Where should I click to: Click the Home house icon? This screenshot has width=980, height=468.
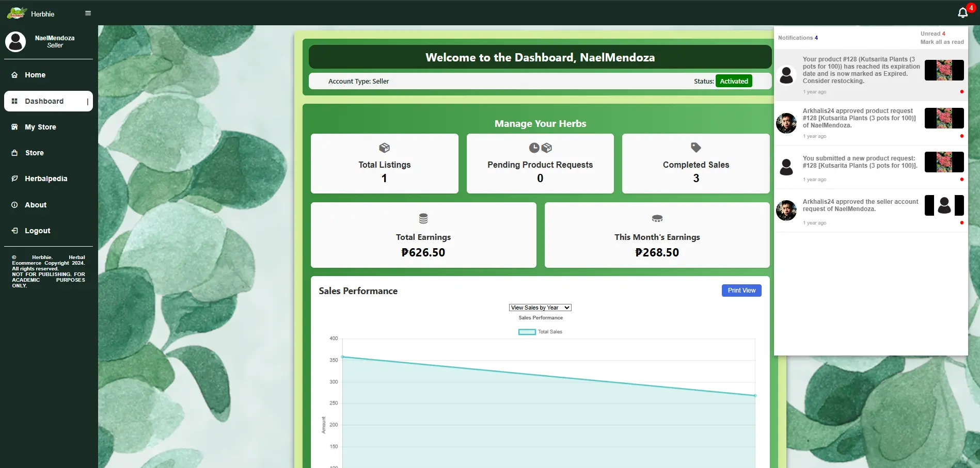14,75
